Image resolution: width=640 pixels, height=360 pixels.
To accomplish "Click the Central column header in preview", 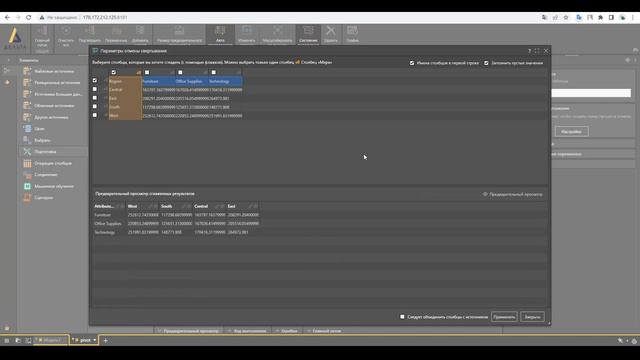I will (209, 206).
